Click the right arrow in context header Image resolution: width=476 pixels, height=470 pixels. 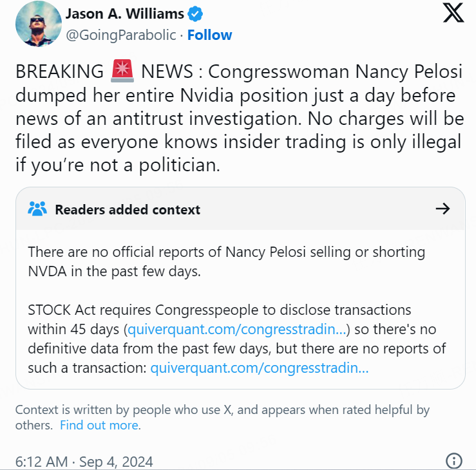click(x=443, y=209)
